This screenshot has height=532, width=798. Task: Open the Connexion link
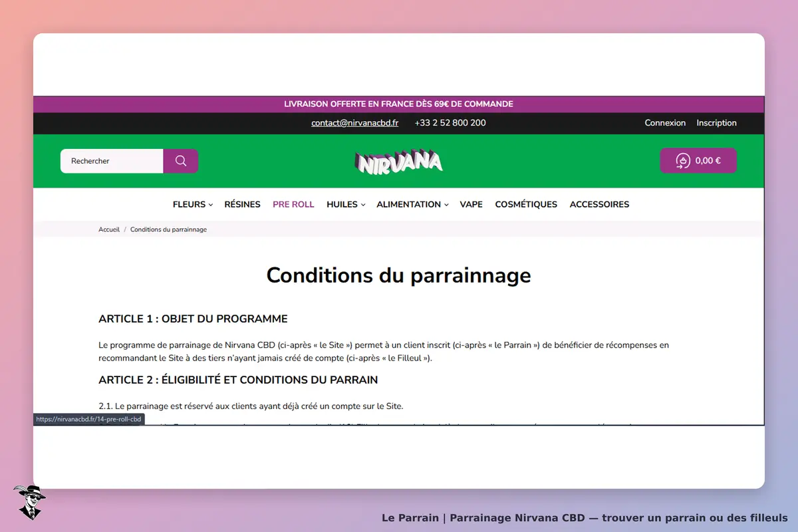(665, 123)
